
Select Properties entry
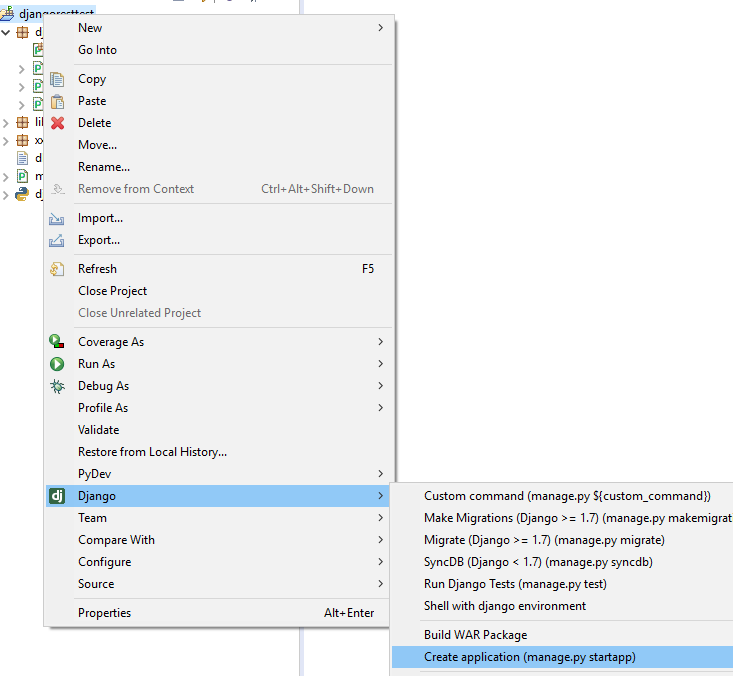click(x=218, y=612)
